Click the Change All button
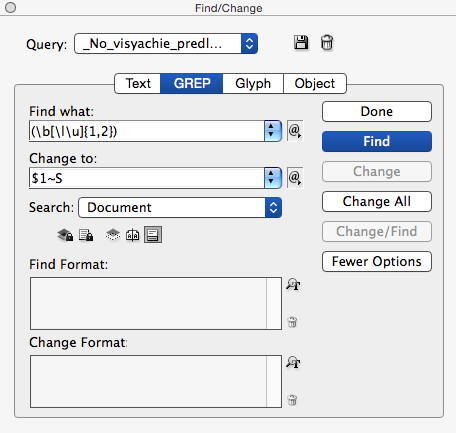The image size is (456, 433). tap(377, 201)
